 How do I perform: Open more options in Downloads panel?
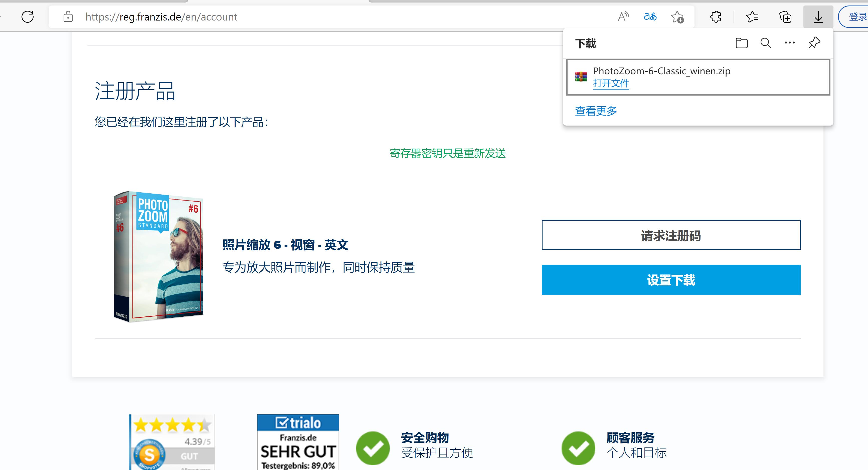point(790,43)
